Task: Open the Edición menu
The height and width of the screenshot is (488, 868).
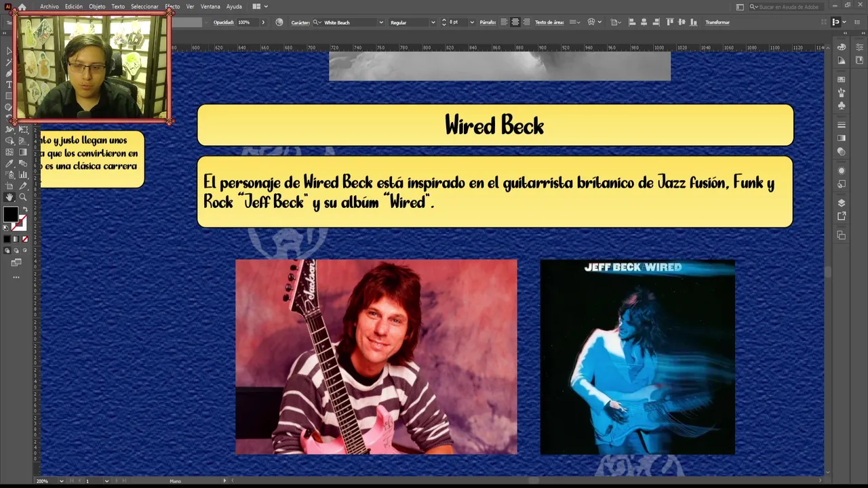Action: (74, 6)
